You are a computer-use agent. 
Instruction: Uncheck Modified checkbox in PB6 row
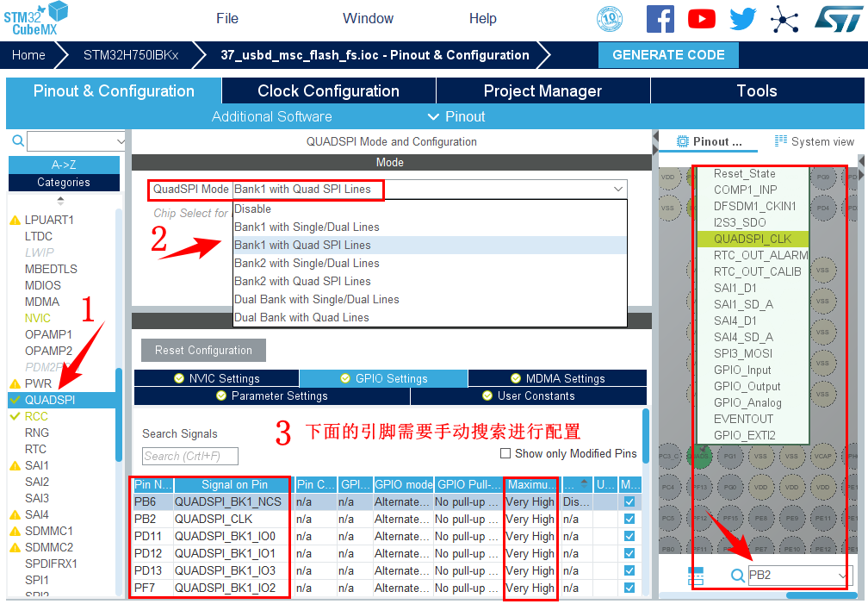(x=629, y=501)
